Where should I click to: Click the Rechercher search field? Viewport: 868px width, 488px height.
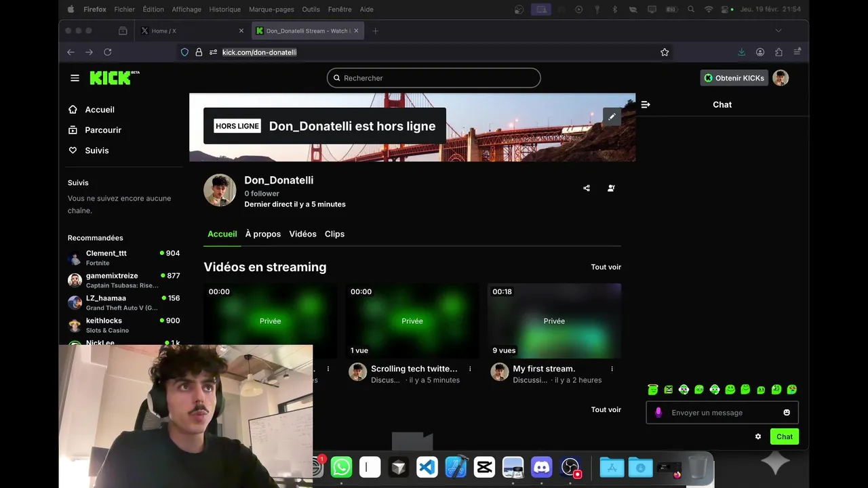(433, 78)
